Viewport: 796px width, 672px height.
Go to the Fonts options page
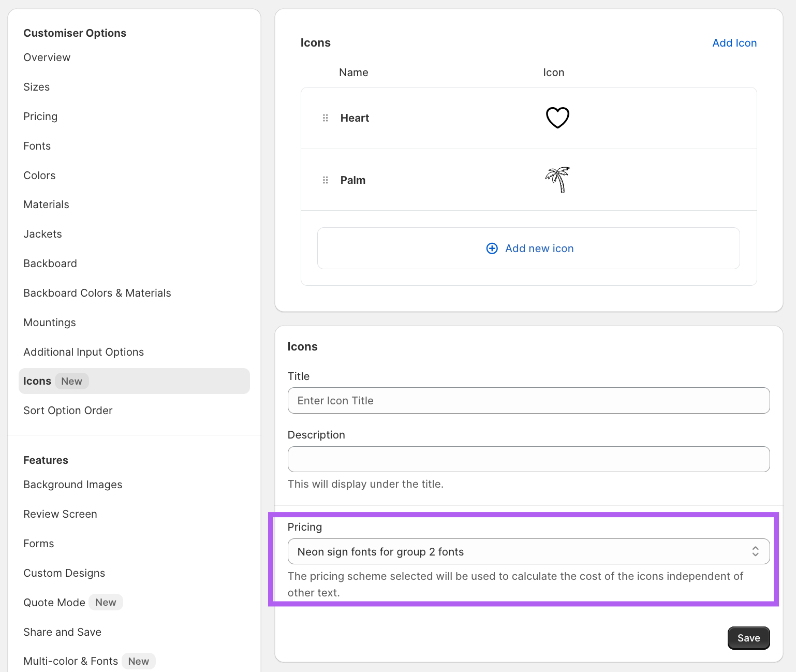click(x=37, y=146)
